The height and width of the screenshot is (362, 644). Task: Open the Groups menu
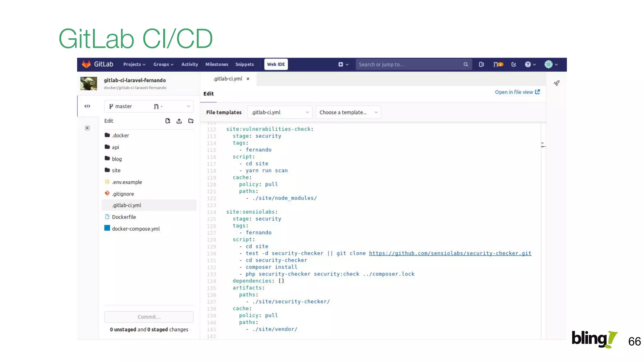coord(163,64)
